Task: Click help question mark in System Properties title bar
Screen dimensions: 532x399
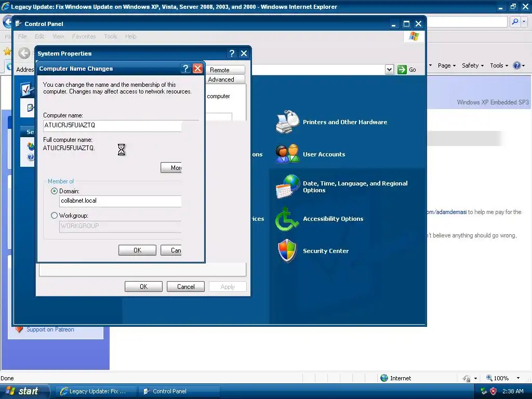Action: pos(232,54)
